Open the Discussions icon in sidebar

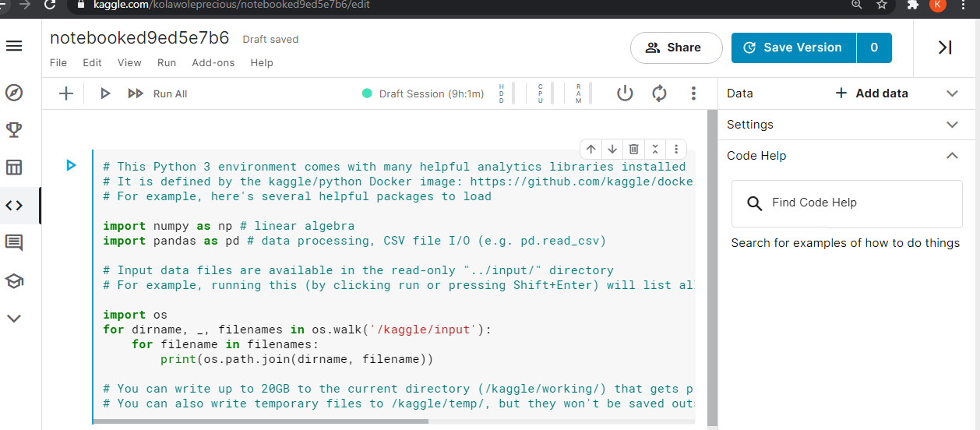click(14, 243)
